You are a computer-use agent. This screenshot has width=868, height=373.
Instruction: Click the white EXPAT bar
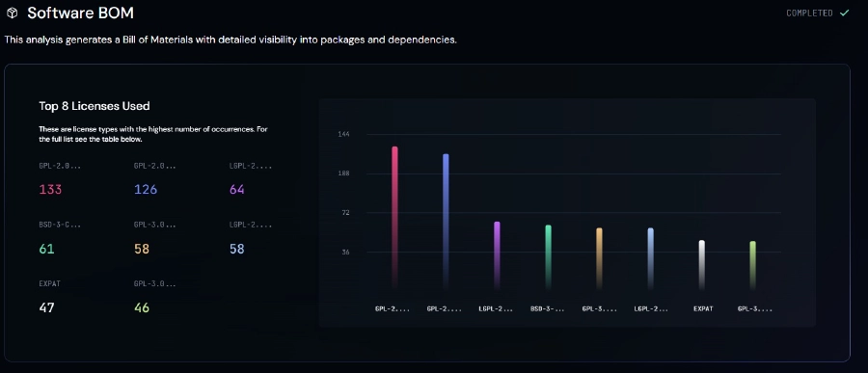(701, 264)
